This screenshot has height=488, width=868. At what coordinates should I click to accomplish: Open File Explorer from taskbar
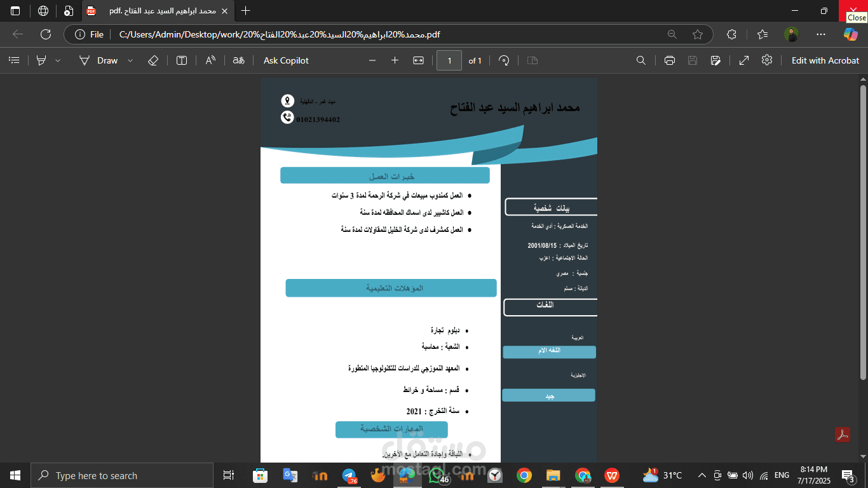(553, 475)
